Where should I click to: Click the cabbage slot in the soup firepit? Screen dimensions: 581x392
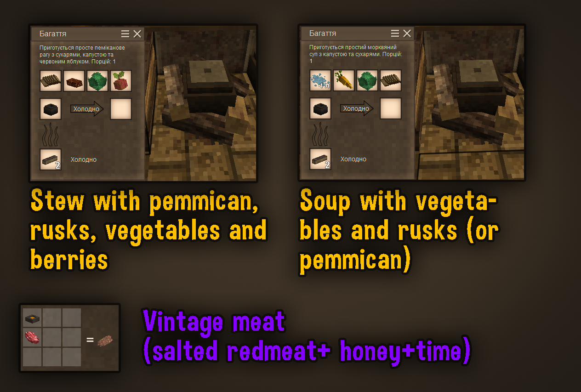[367, 80]
